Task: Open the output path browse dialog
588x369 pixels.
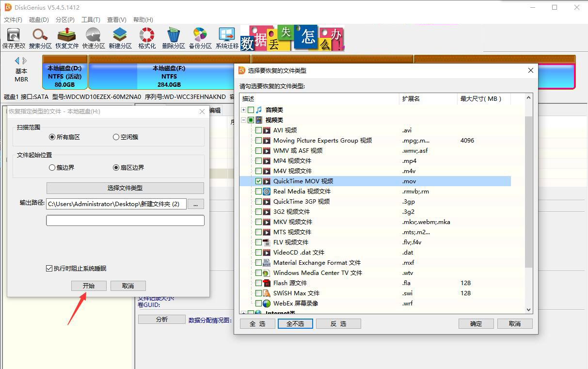Action: pyautogui.click(x=195, y=204)
